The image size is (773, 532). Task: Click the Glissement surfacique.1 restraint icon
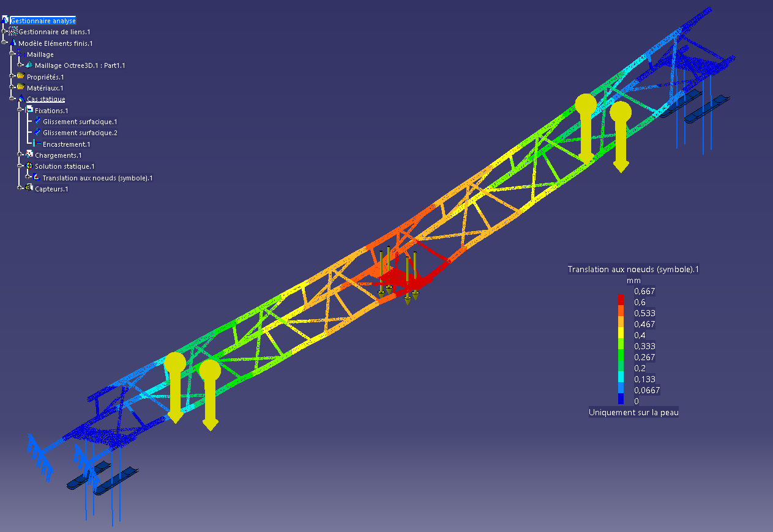(x=37, y=122)
